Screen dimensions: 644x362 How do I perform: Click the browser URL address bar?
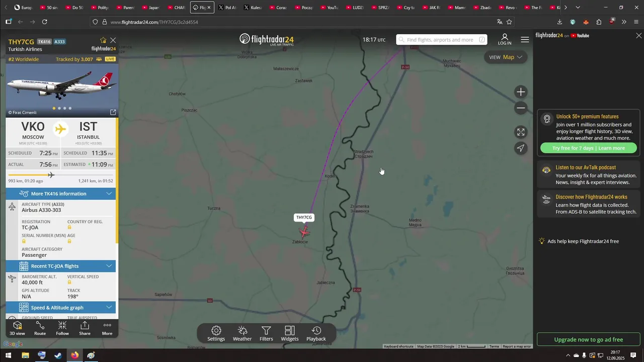(302, 22)
